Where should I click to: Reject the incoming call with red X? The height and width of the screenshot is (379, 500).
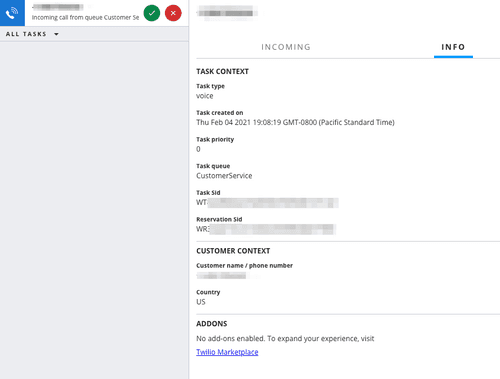click(173, 13)
